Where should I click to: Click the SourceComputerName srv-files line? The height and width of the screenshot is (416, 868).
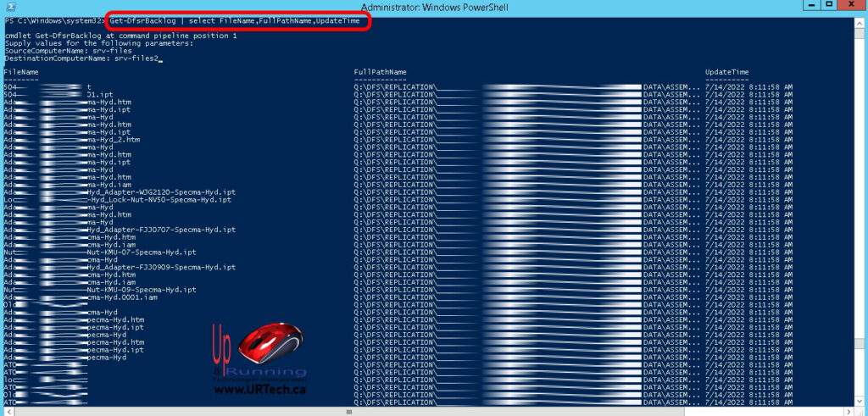pyautogui.click(x=67, y=53)
